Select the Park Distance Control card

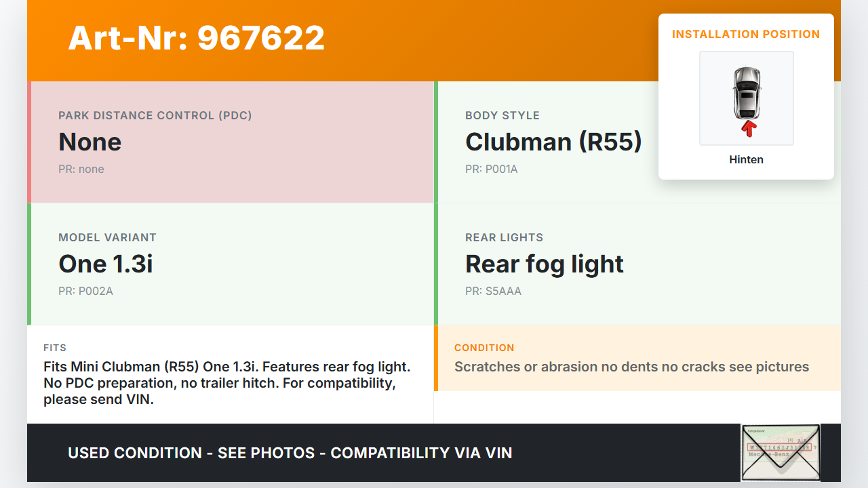[x=232, y=142]
